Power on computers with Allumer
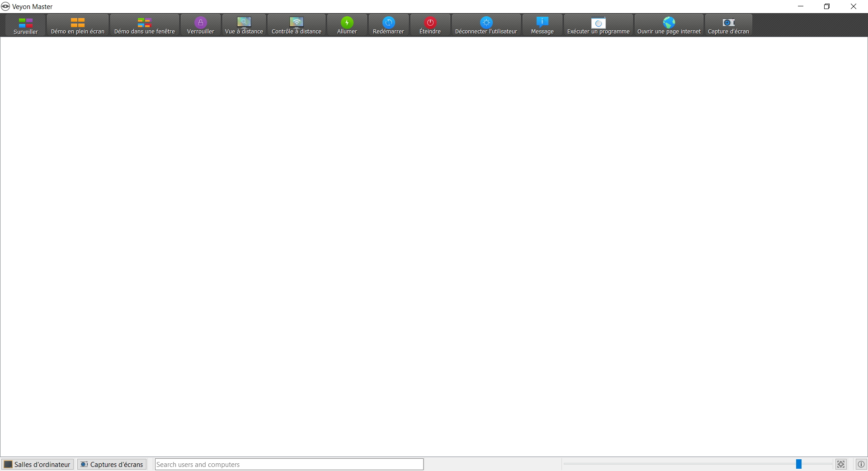 coord(347,25)
